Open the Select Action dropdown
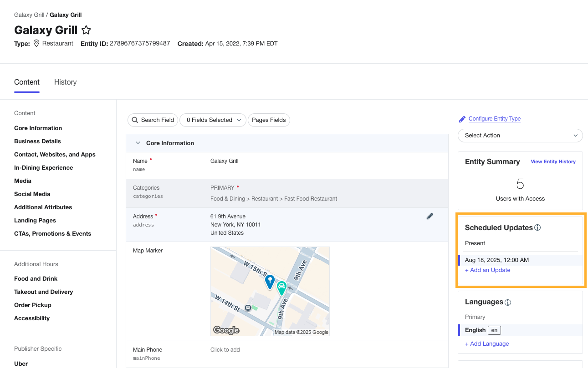Viewport: 588px width, 368px height. [520, 135]
